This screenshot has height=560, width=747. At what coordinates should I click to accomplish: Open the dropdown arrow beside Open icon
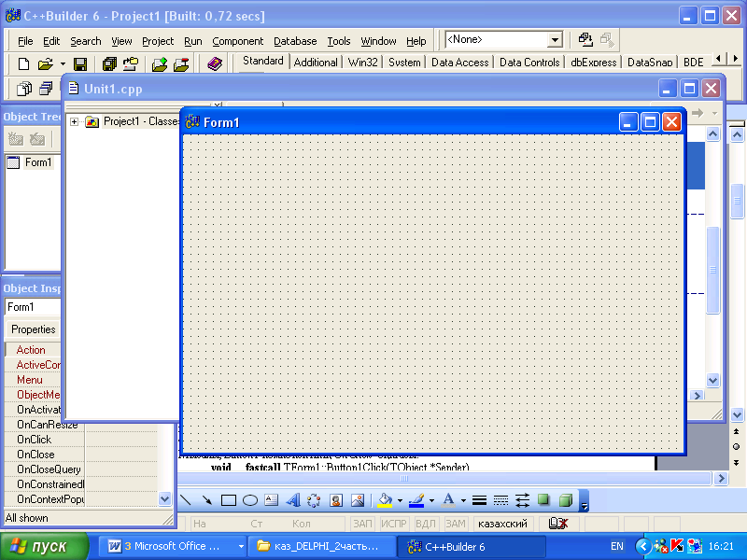point(63,63)
